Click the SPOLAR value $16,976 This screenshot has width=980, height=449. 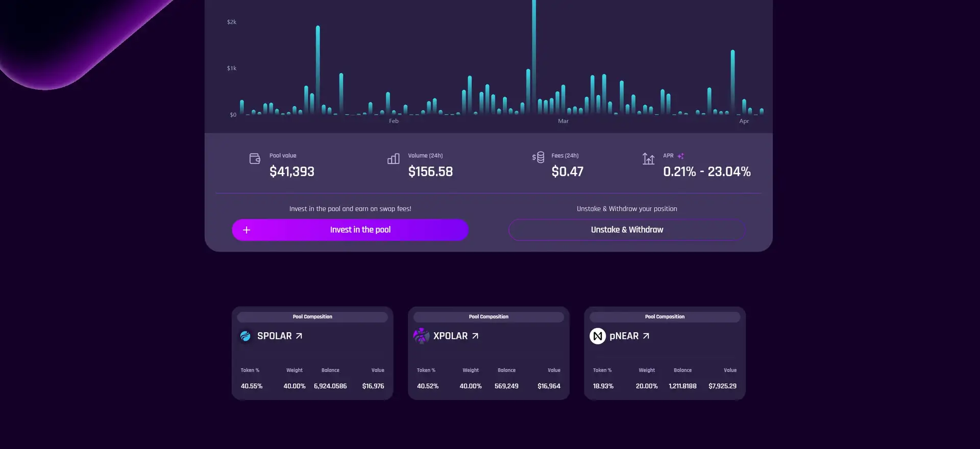pyautogui.click(x=373, y=386)
